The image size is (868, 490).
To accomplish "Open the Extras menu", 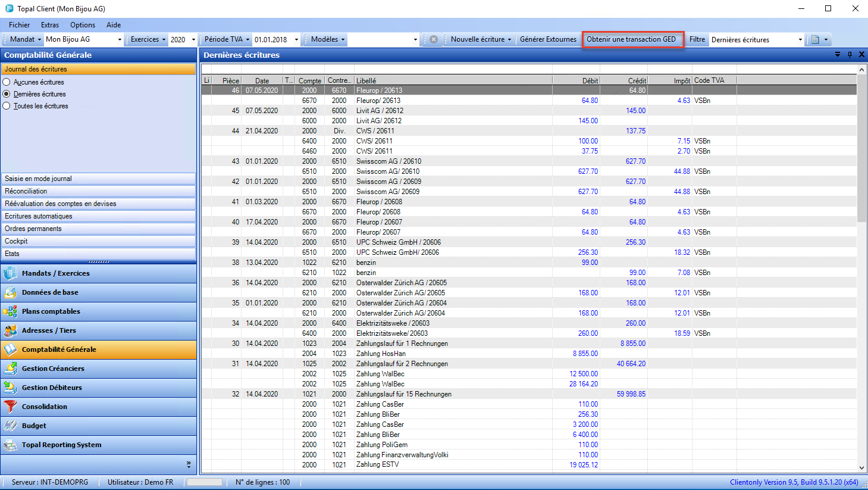I will click(50, 25).
